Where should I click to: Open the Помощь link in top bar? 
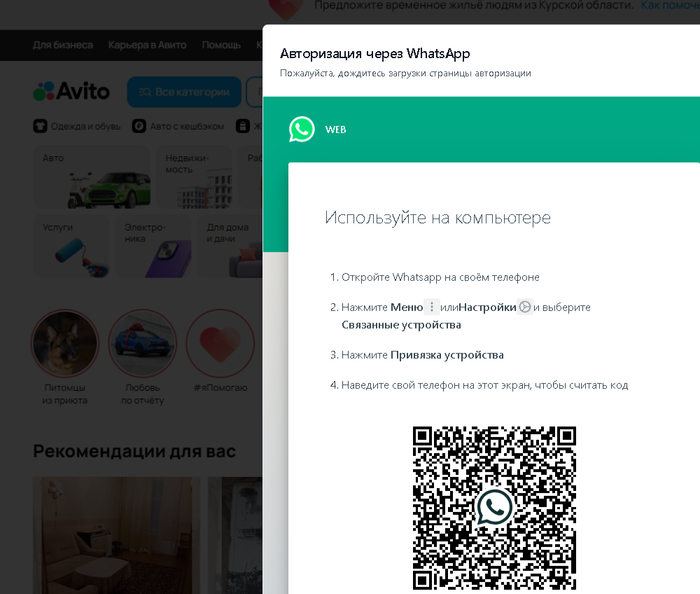[x=221, y=45]
